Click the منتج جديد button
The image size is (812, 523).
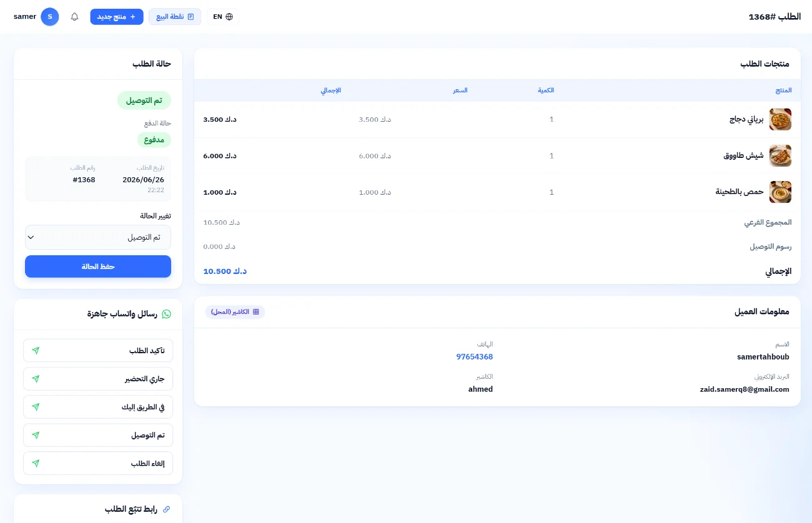[117, 17]
